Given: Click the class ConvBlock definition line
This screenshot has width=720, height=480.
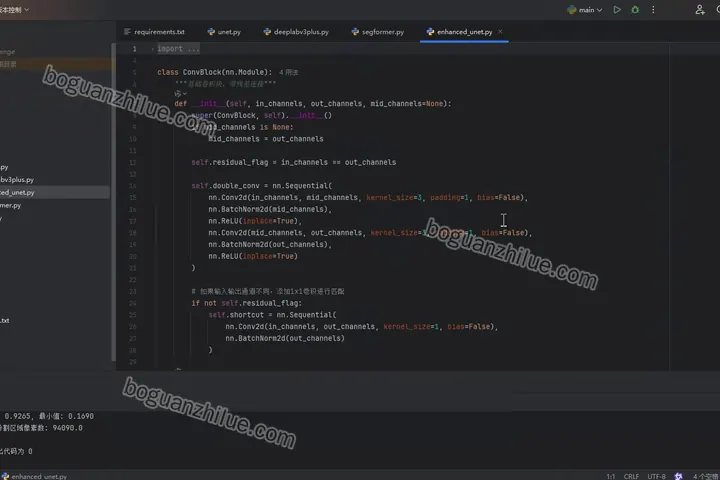Looking at the screenshot, I should [x=214, y=72].
